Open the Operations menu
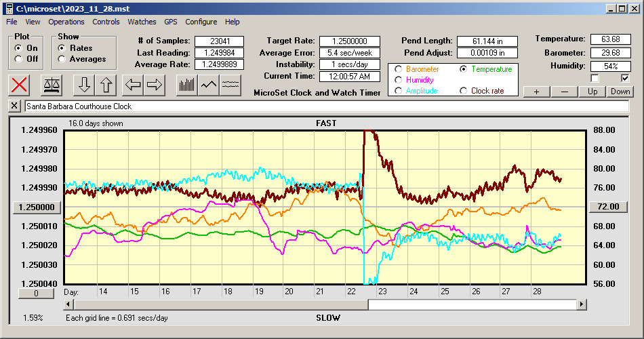This screenshot has width=644, height=339. tap(66, 22)
